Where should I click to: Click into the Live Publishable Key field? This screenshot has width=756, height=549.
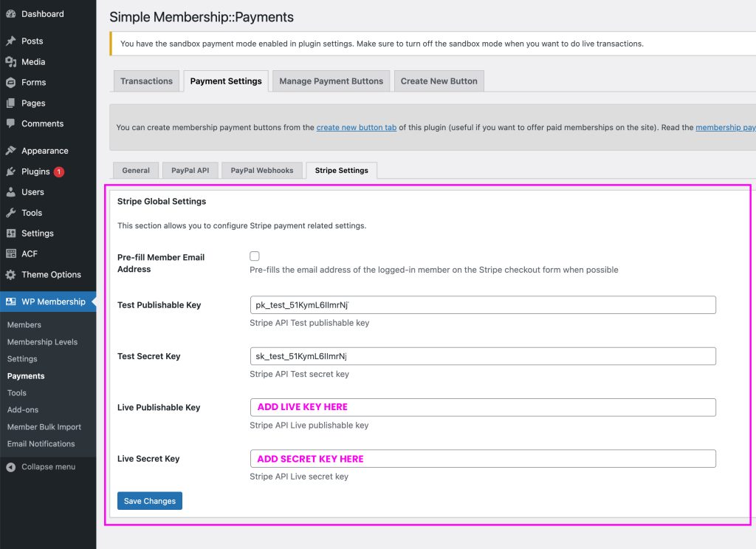(483, 407)
